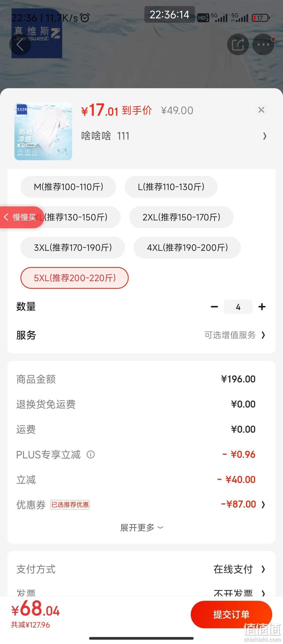This screenshot has height=644, width=283.
Task: Open 可选增值服务 service options
Action: [235, 335]
